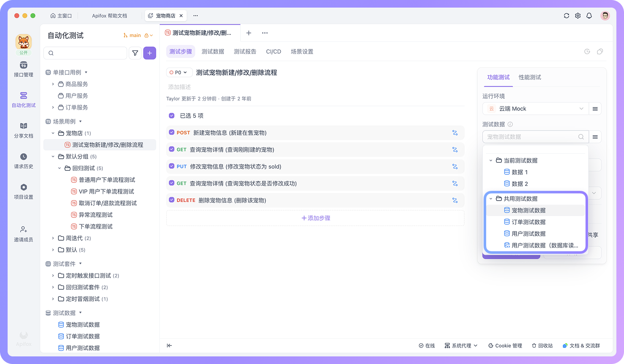Collapse 共用测试数据 group in dropdown
The image size is (624, 364).
pos(491,198)
